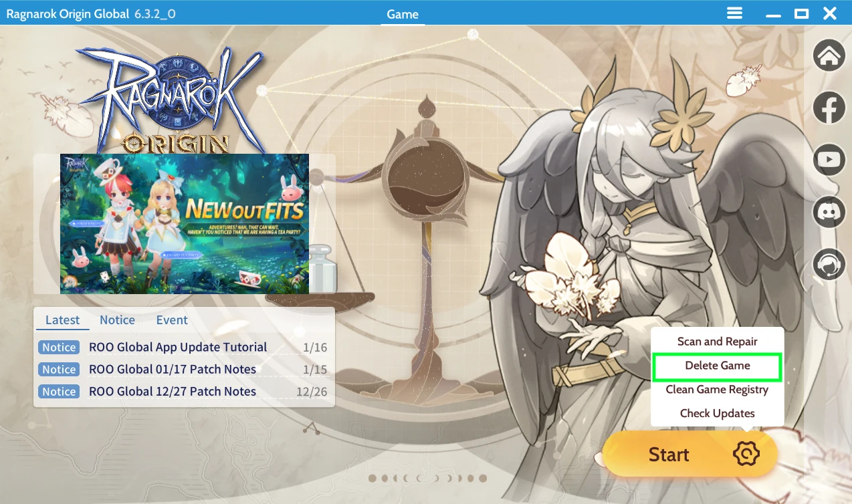Switch to the Event tab

coord(172,320)
